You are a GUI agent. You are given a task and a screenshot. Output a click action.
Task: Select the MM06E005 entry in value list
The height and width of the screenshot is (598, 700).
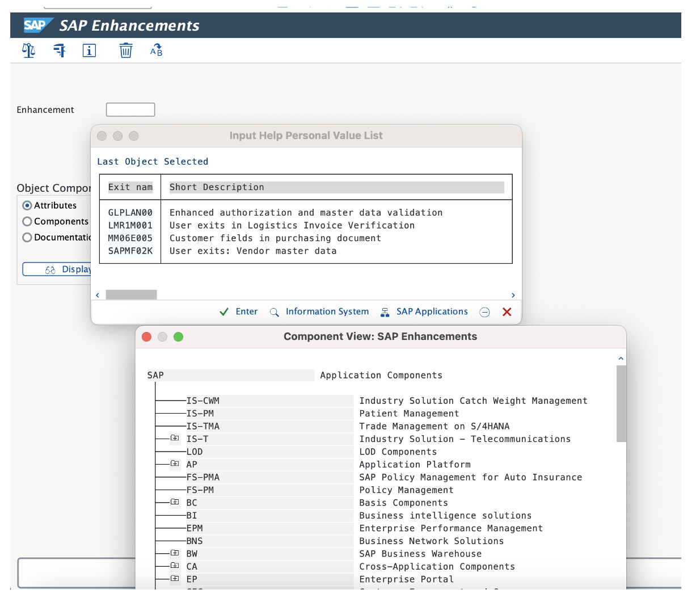[x=130, y=238]
